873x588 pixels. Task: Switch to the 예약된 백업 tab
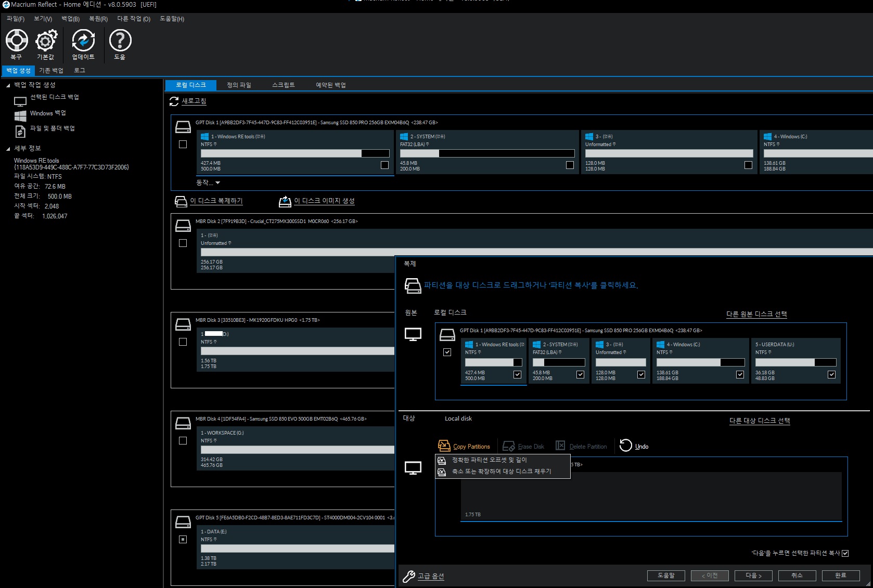pos(331,85)
